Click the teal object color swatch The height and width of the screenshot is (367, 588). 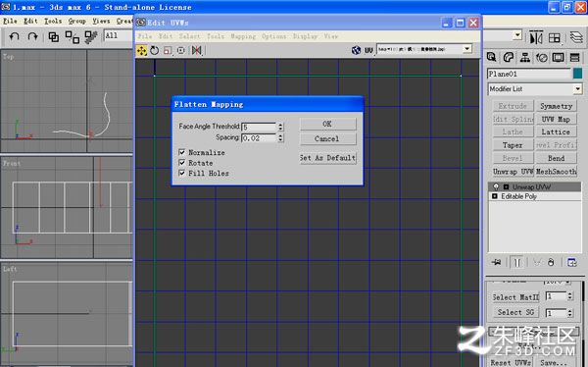(577, 74)
